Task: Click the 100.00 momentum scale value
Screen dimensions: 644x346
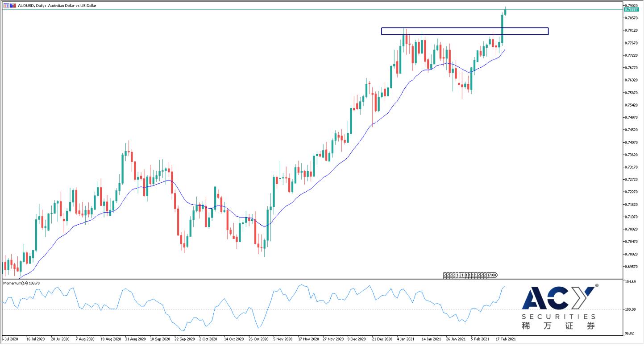Action: pos(632,309)
